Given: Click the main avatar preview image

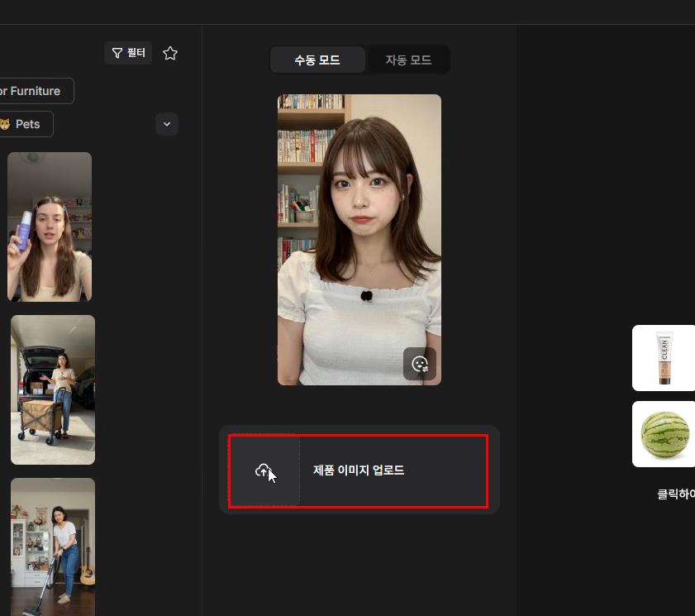Looking at the screenshot, I should 359,240.
